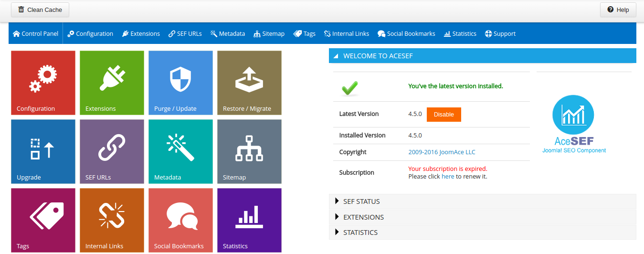This screenshot has height=254, width=644.
Task: Click the 'Copyright' row label
Action: (x=353, y=152)
